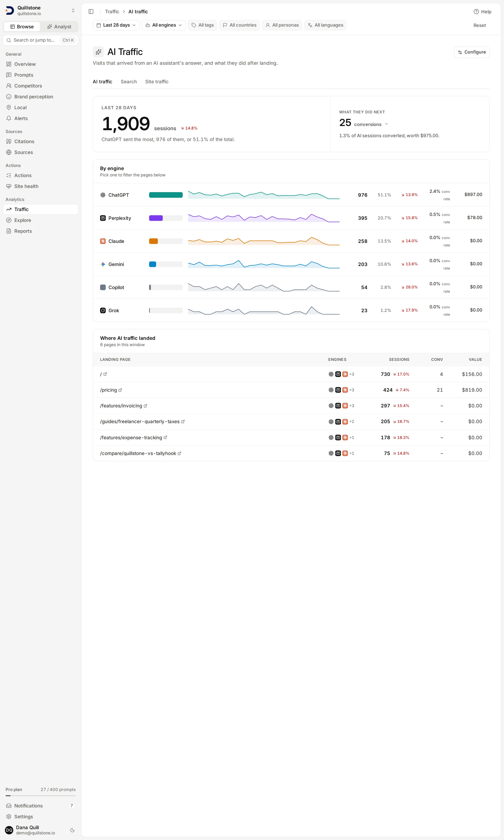This screenshot has width=504, height=840.
Task: Click the ChatGPT engine icon in By engine
Action: [103, 195]
